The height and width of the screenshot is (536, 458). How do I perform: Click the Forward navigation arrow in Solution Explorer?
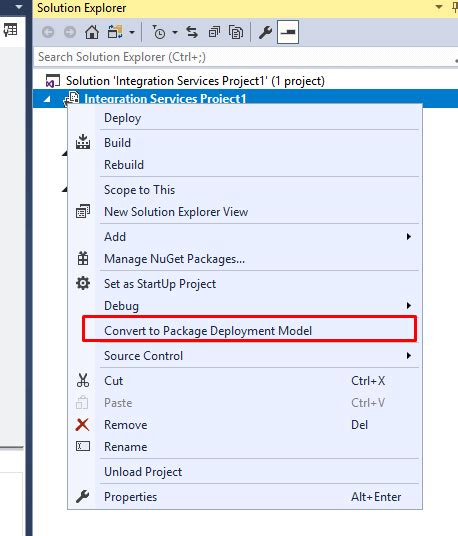70,32
